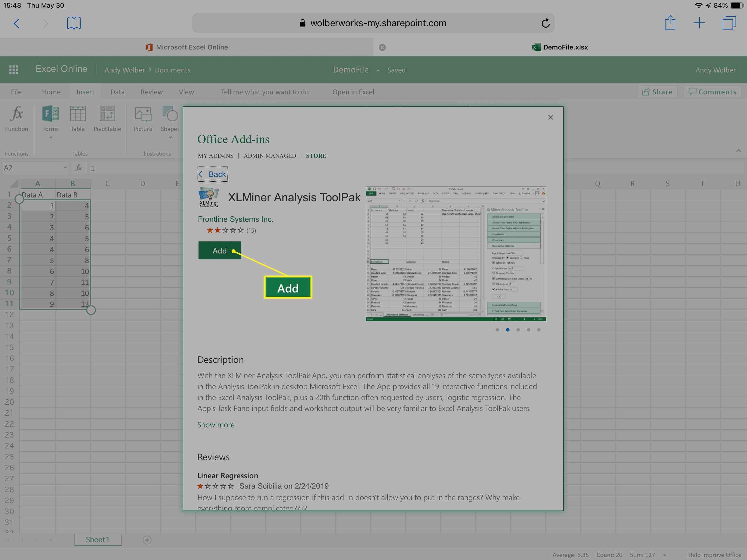Open the Andy Wolber account name at top right
Viewport: 747px width, 560px height.
click(x=715, y=70)
